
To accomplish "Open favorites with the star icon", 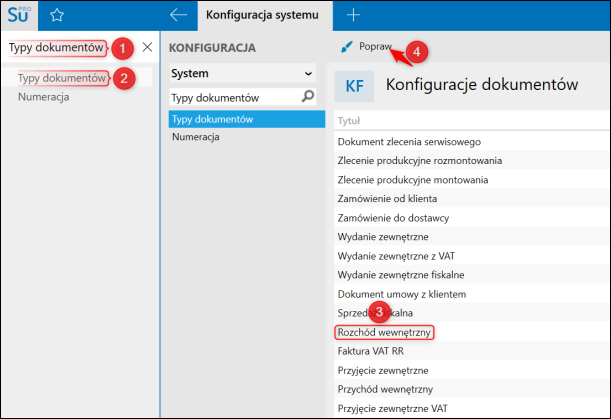I will [x=57, y=15].
